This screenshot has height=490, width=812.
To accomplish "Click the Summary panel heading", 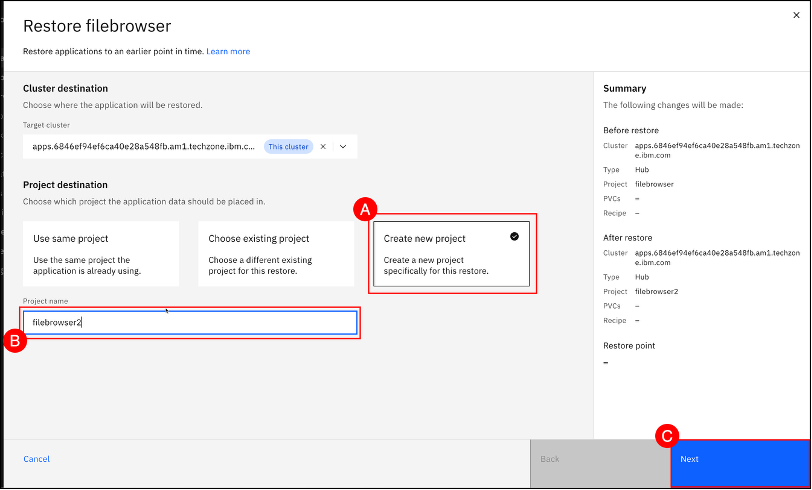I will 625,89.
